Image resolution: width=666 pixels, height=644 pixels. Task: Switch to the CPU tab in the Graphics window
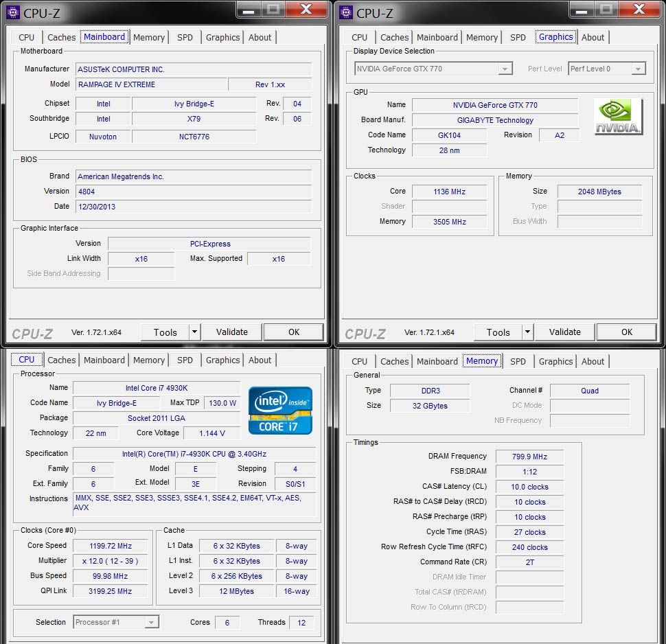(x=359, y=37)
